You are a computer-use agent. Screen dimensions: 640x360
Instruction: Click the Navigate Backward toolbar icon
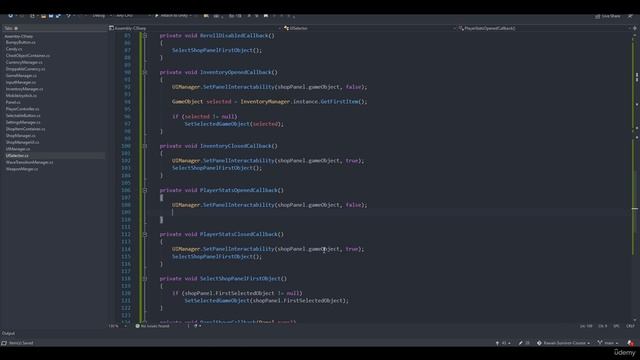pos(11,16)
